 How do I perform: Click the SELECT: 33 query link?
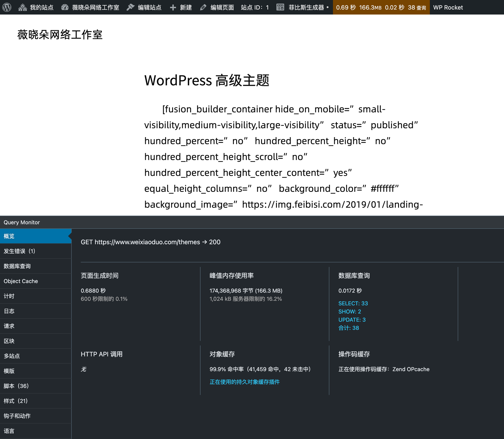pos(353,303)
